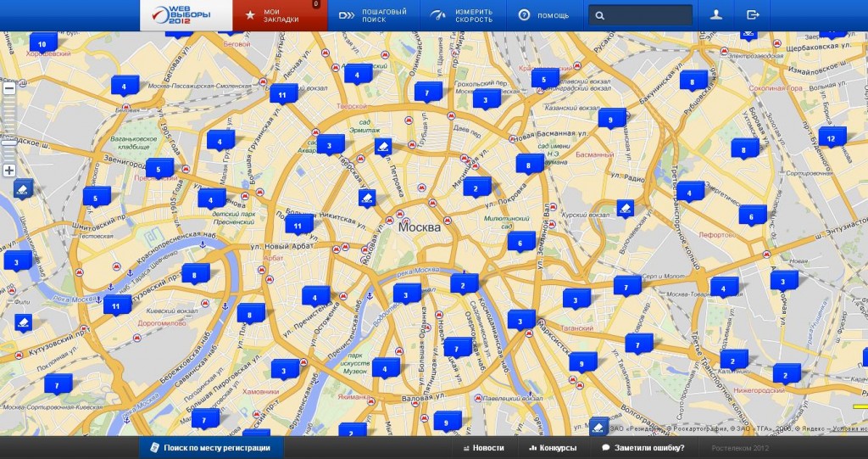Click Заметили ошибку? report link
868x459 pixels.
coord(643,448)
